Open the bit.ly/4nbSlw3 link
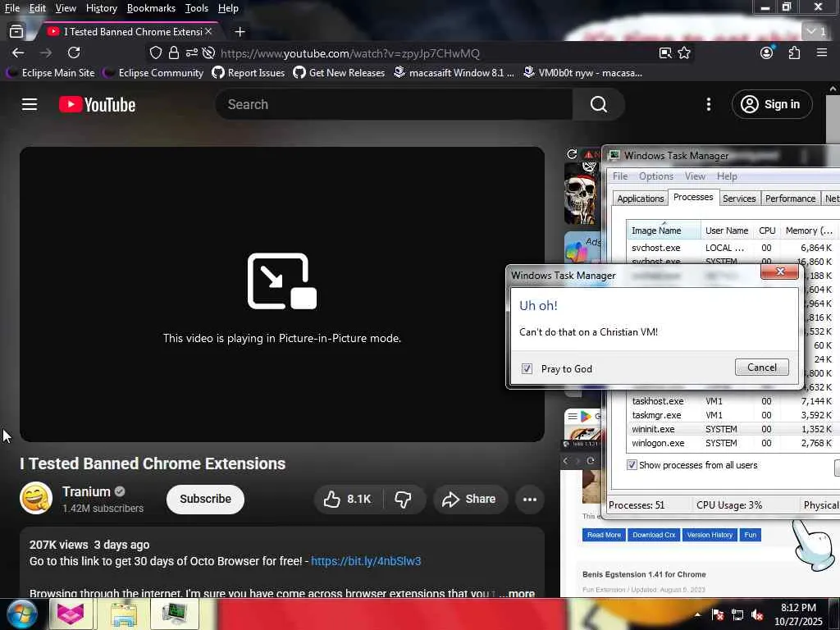Viewport: 840px width, 630px height. pos(366,561)
